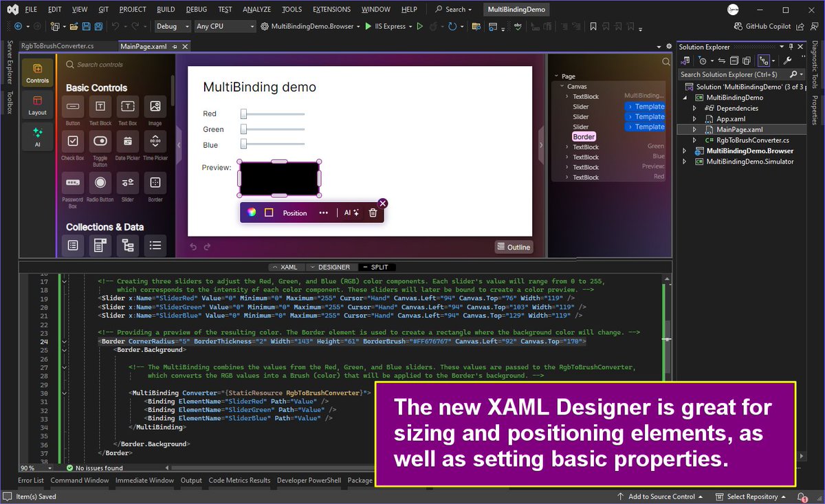This screenshot has width=825, height=504.
Task: Open the Layout sidebar panel
Action: coord(38,105)
